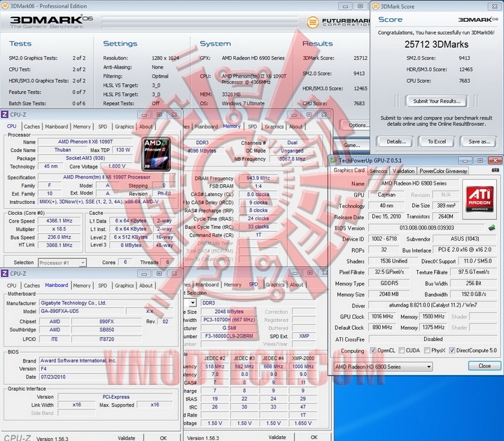Click the XMP-2000 column header
Viewport: 504px width, 441px height.
(303, 358)
